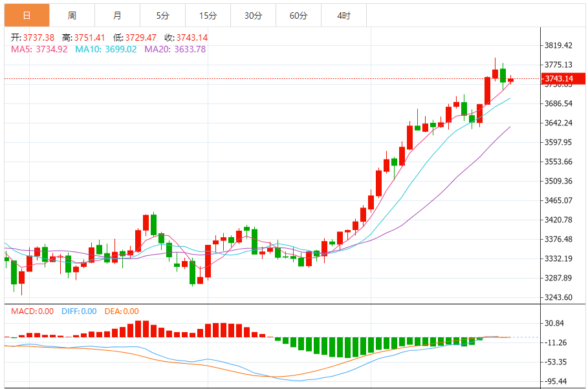Click the 30.84 MACD axis label

point(554,323)
